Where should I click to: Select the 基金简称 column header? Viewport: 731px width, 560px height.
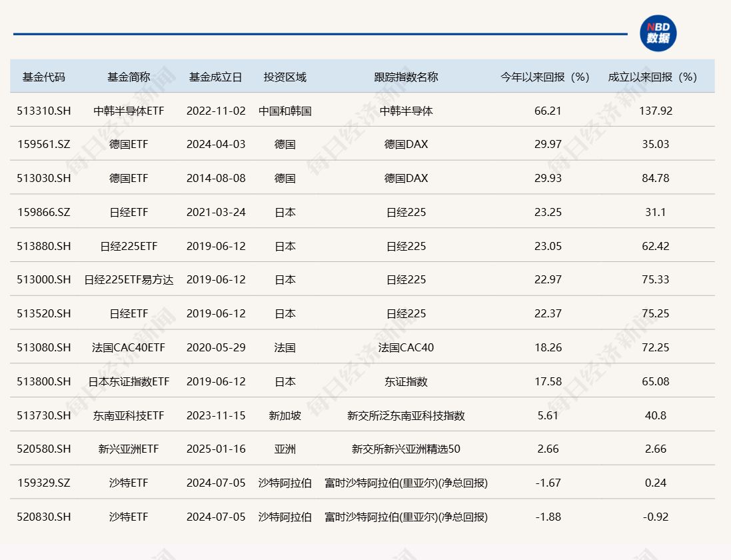pyautogui.click(x=129, y=77)
